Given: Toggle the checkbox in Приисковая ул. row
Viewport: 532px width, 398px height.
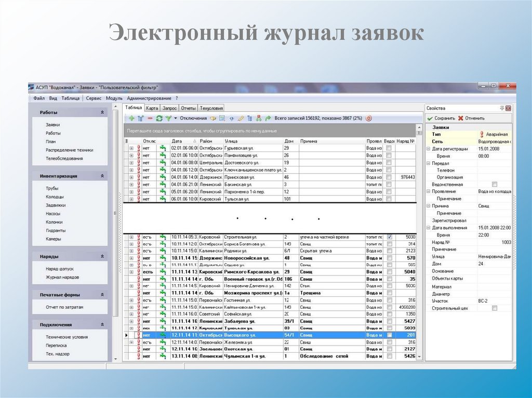Looking at the screenshot, I should 389,177.
